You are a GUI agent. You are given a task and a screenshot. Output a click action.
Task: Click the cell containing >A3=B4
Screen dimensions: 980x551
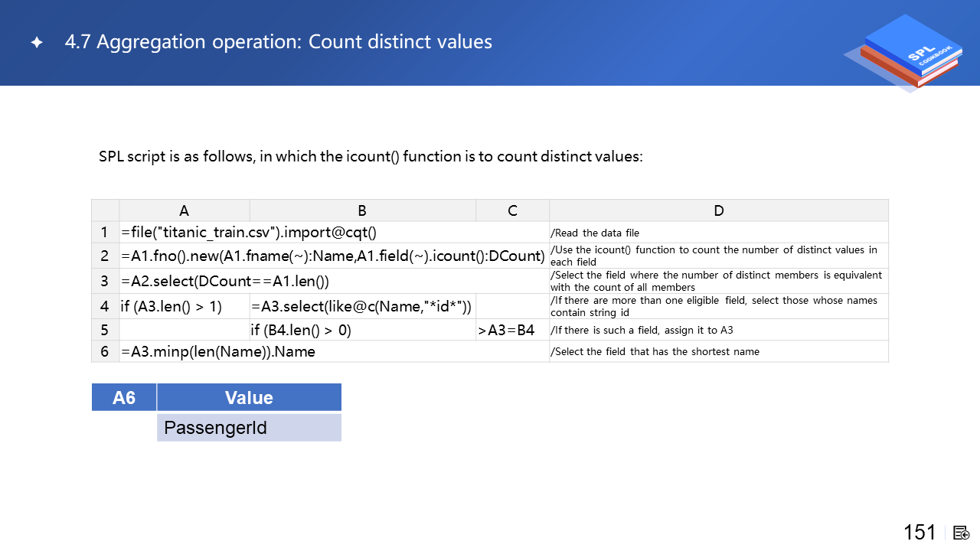click(506, 331)
